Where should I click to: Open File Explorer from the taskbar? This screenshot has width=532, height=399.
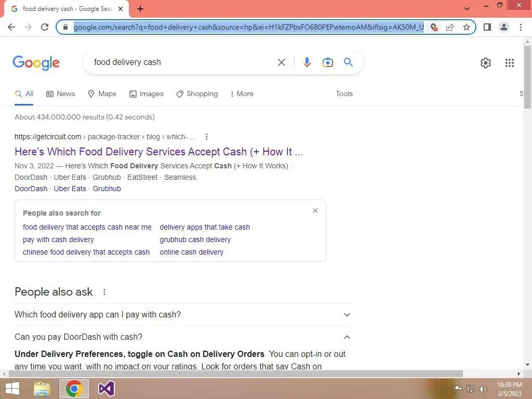(x=42, y=389)
